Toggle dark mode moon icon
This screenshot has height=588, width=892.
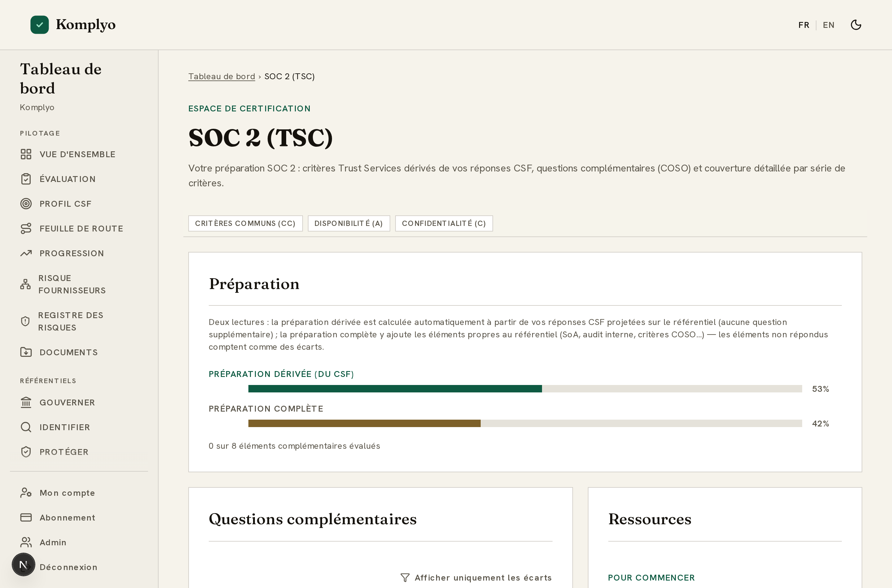click(855, 25)
